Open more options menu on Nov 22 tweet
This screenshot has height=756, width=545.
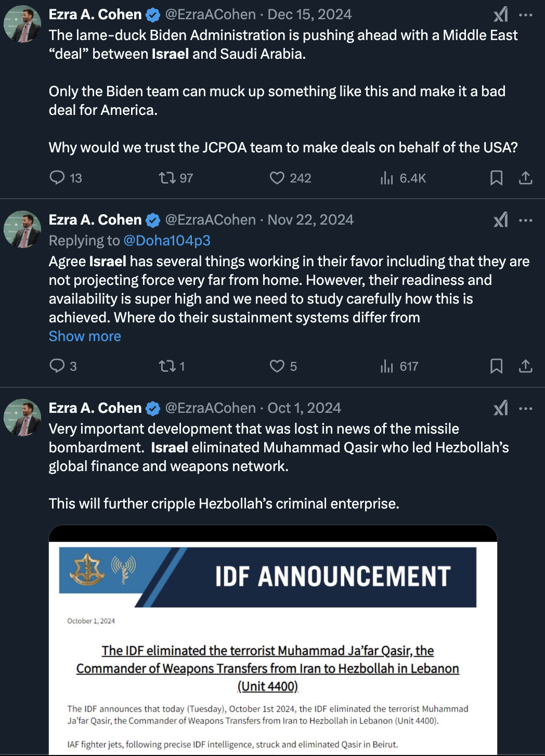[526, 220]
